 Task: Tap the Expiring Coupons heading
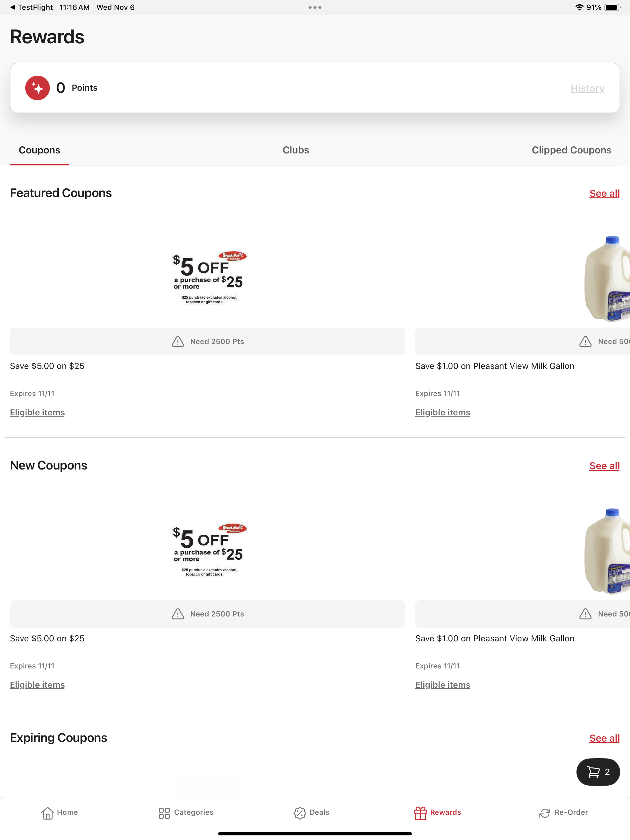58,738
